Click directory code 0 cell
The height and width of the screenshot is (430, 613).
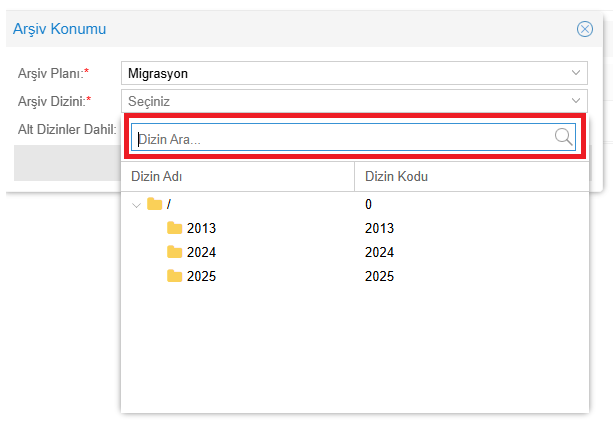click(369, 204)
